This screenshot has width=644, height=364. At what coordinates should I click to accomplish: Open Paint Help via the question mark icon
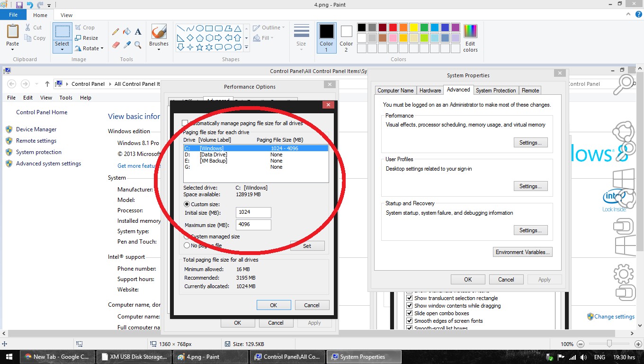(638, 15)
